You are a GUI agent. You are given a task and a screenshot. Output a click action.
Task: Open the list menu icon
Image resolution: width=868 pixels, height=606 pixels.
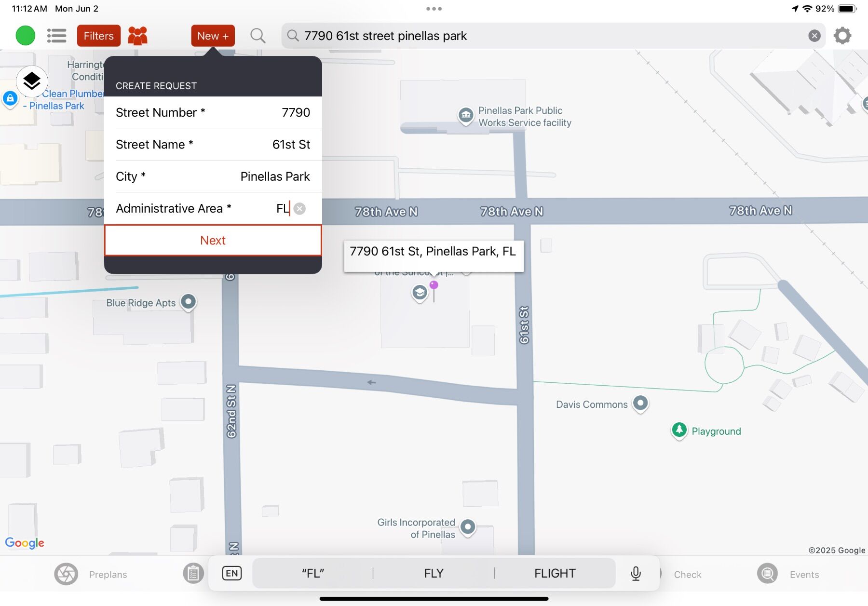[56, 36]
